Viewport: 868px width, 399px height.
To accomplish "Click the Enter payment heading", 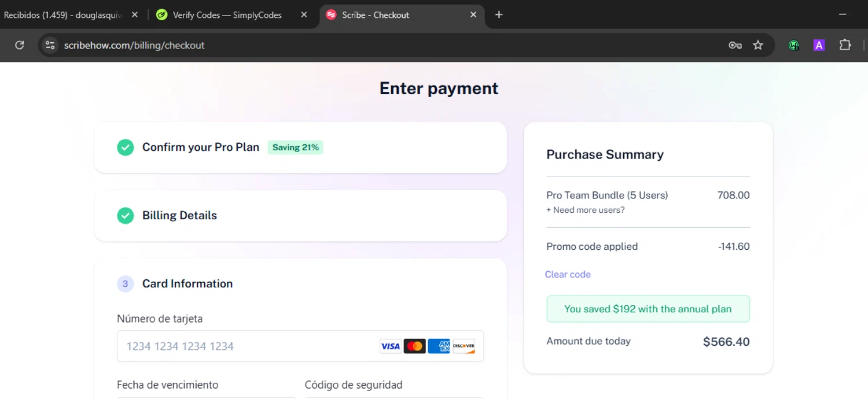I will (x=439, y=88).
